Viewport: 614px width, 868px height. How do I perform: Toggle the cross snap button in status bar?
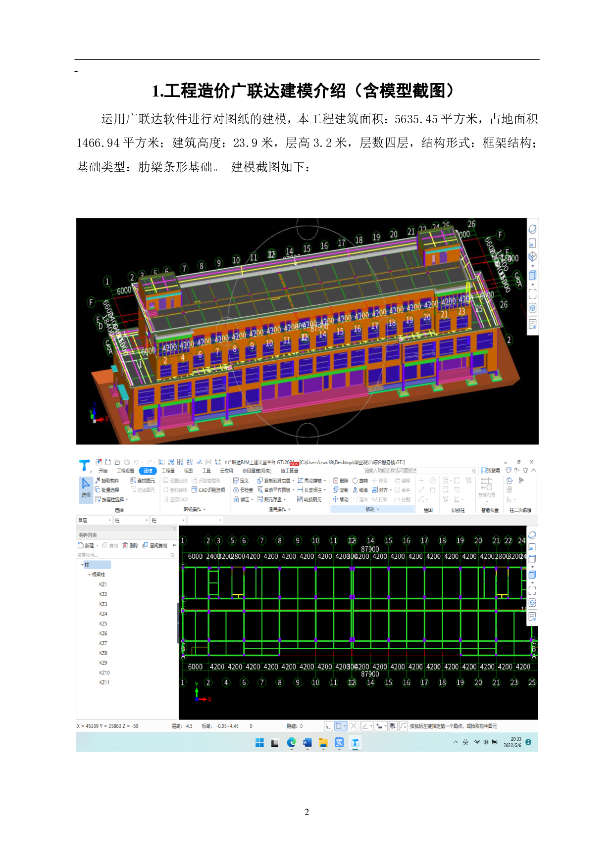[x=354, y=726]
